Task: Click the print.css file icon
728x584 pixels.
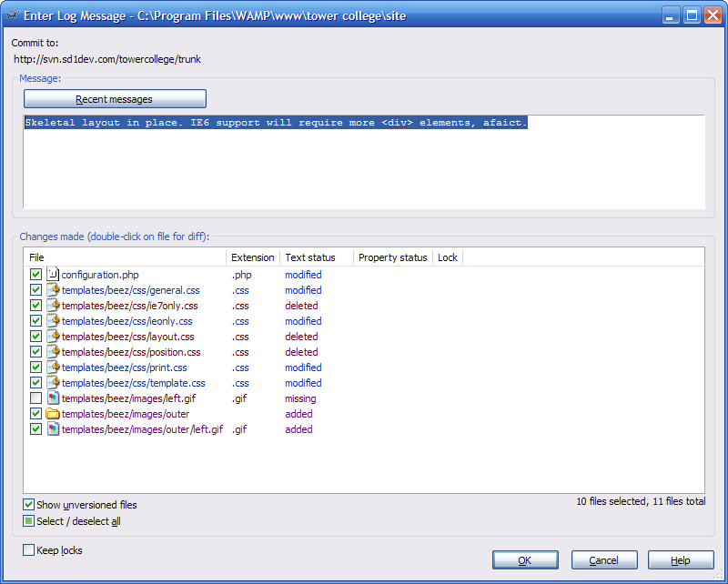Action: tap(53, 368)
